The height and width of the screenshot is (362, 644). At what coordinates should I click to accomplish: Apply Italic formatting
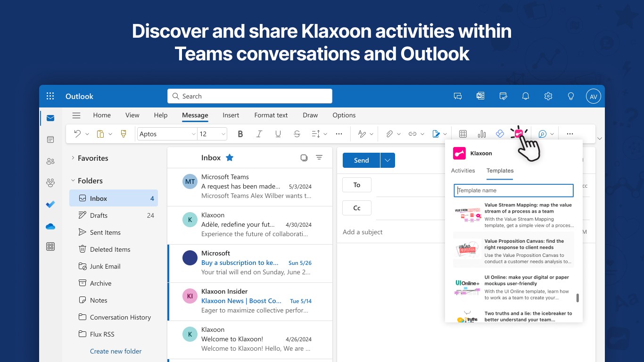pos(259,134)
